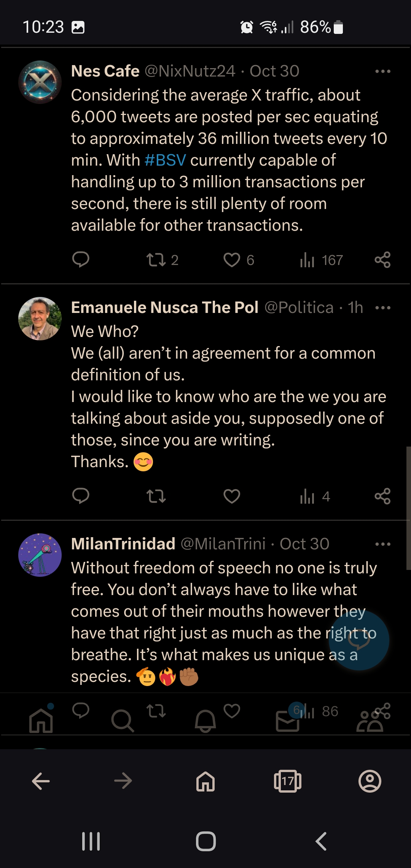Open Nes Cafe's profile avatar

click(x=40, y=82)
